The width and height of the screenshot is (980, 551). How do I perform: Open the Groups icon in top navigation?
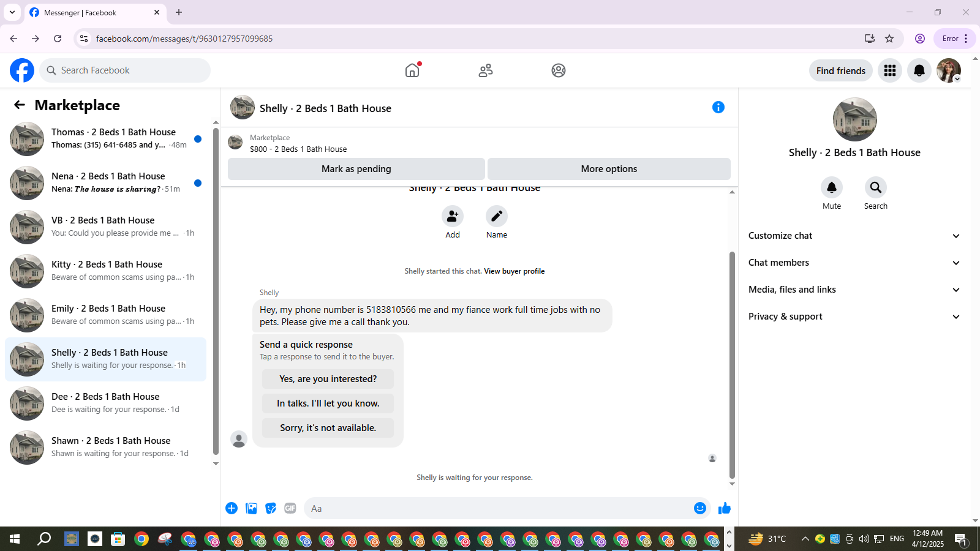559,70
